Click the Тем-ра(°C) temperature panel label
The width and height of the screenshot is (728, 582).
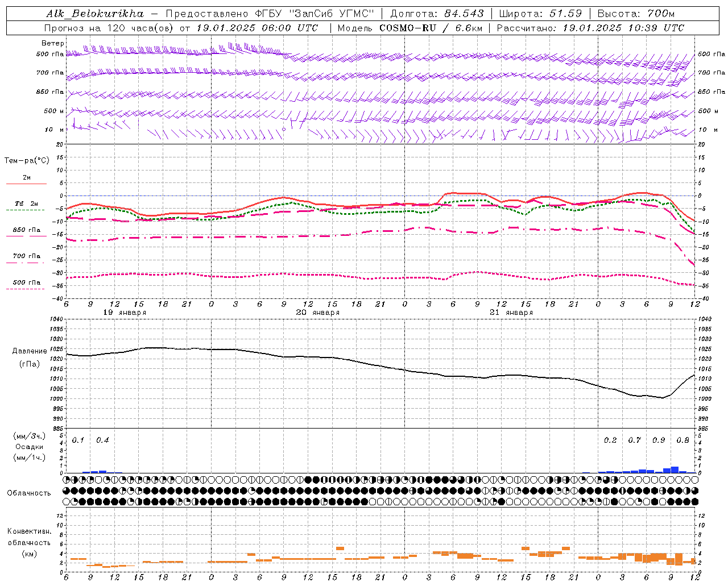coord(27,161)
